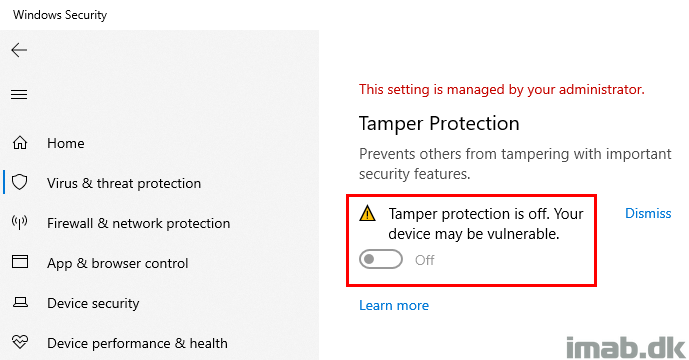Click the Home house icon
The width and height of the screenshot is (689, 360).
click(x=20, y=143)
